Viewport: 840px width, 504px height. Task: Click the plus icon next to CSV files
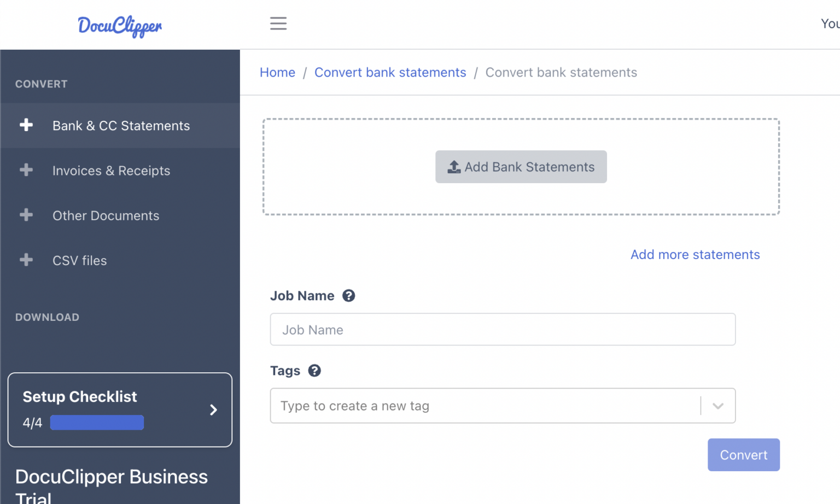pos(26,260)
